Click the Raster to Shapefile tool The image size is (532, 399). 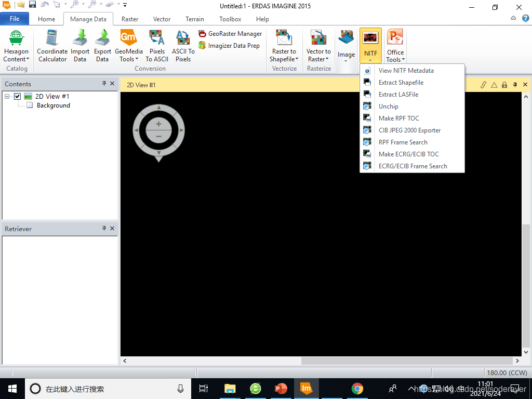click(284, 46)
